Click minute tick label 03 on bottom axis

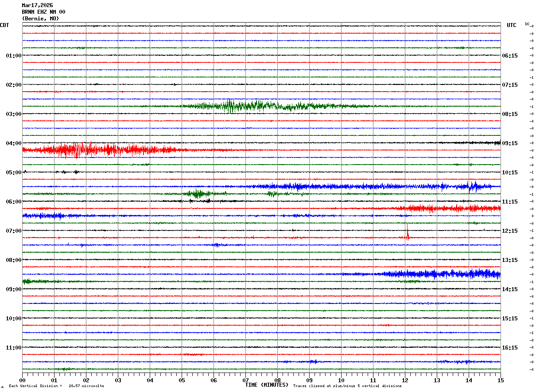point(118,380)
